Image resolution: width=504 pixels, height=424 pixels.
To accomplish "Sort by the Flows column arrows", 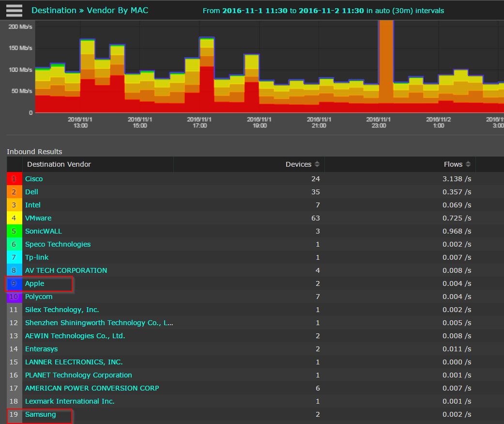I will click(468, 164).
